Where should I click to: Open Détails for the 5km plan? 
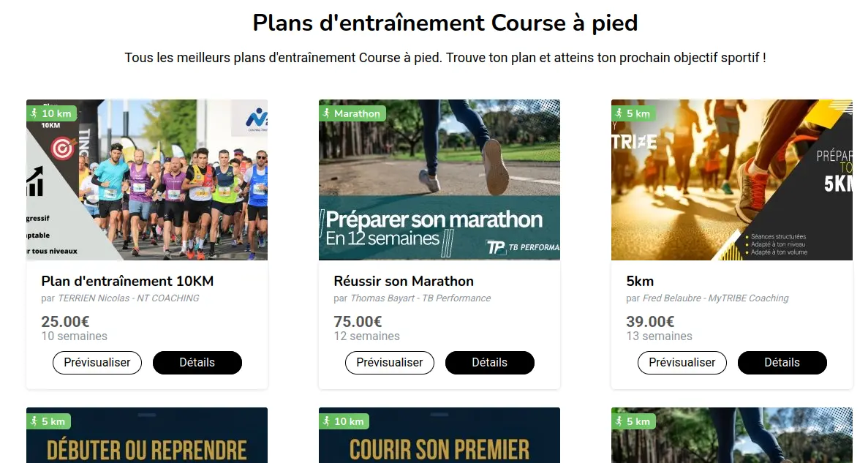(x=782, y=362)
